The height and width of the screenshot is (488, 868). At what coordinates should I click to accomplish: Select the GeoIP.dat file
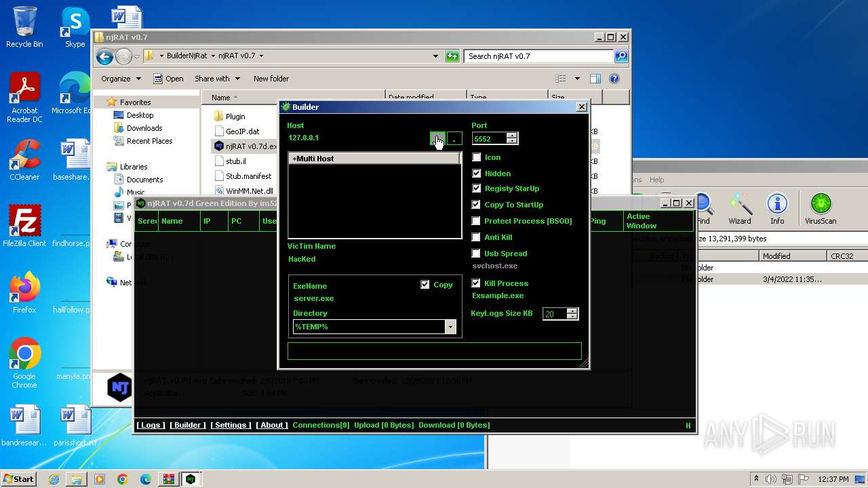(x=236, y=131)
